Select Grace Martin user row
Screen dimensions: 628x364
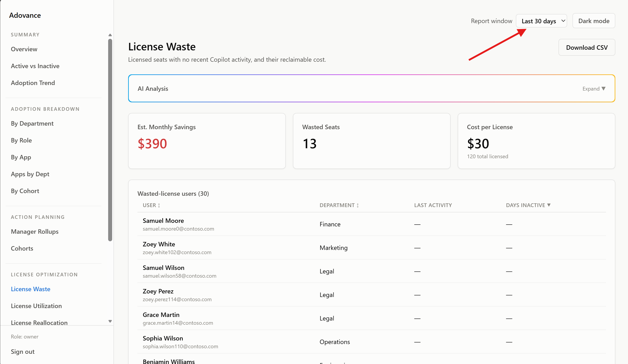(x=372, y=318)
